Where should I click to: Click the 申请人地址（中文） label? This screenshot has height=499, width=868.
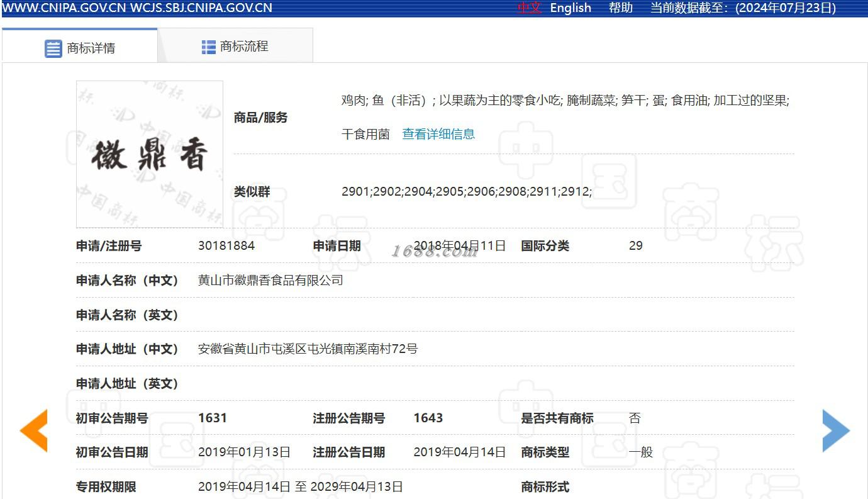click(x=128, y=349)
